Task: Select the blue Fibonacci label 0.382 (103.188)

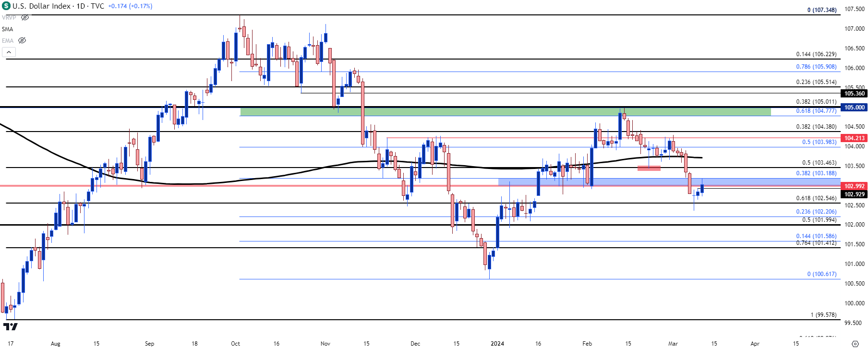Action: point(816,173)
